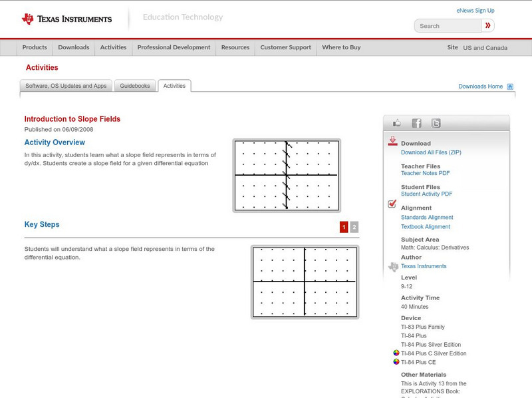Viewport: 532px width, 398px height.
Task: Switch to the Guidebooks tab
Action: point(135,86)
